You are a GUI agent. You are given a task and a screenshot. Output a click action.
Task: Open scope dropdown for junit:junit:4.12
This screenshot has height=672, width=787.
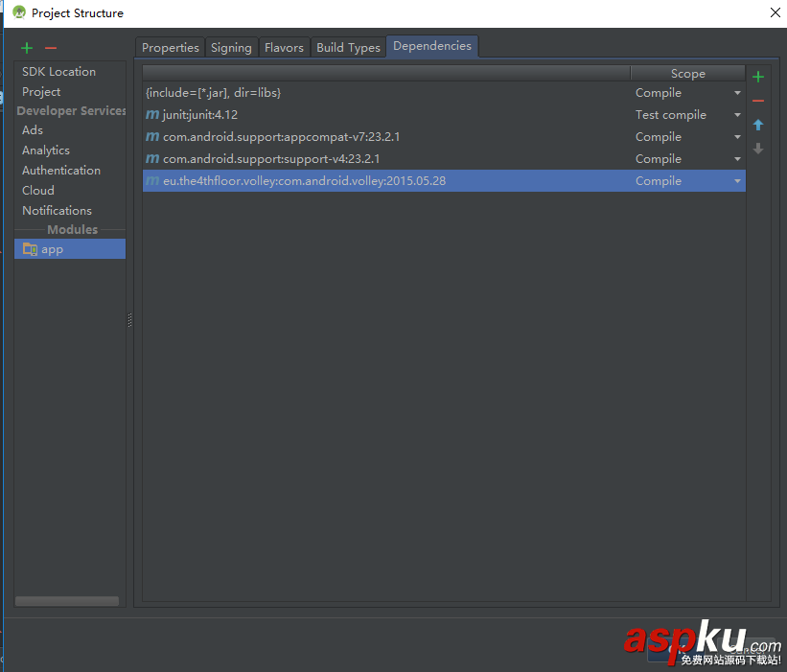(x=737, y=115)
